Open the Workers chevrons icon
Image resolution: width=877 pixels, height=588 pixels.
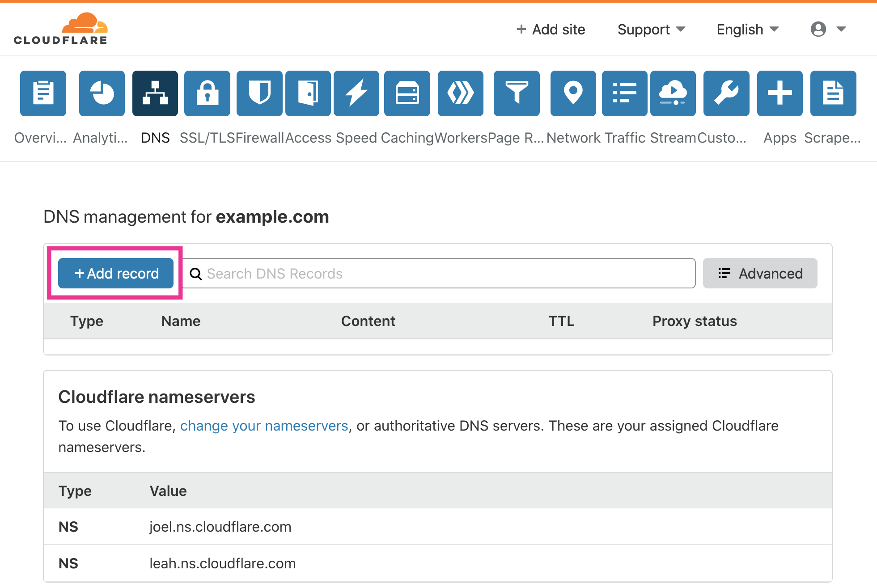point(461,93)
